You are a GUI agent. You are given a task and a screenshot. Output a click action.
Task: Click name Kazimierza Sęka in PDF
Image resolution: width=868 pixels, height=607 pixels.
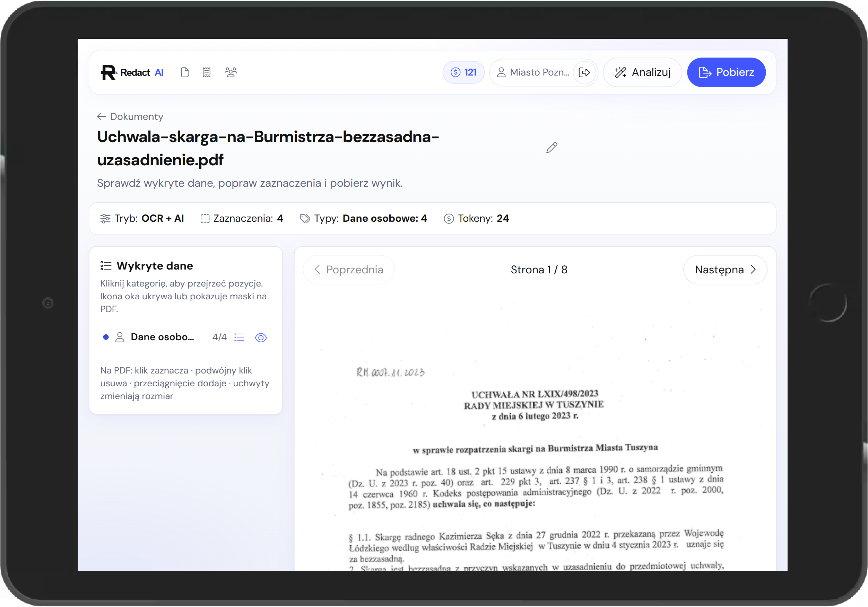[471, 536]
